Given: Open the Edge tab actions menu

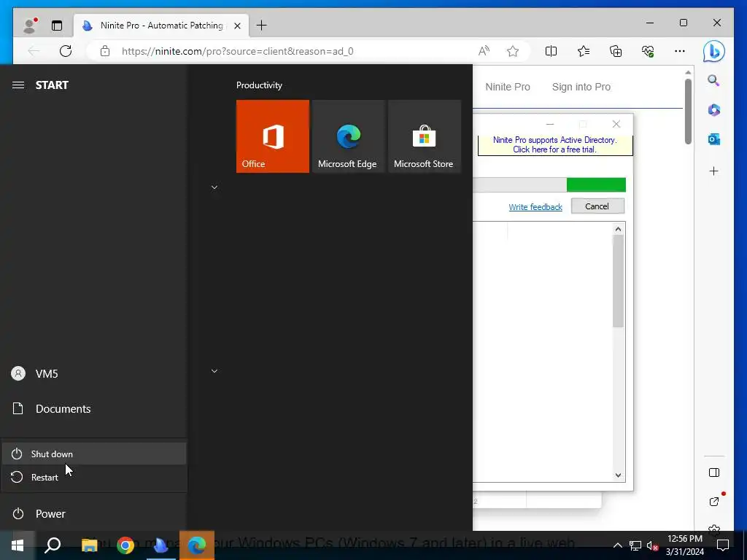Looking at the screenshot, I should tap(57, 26).
